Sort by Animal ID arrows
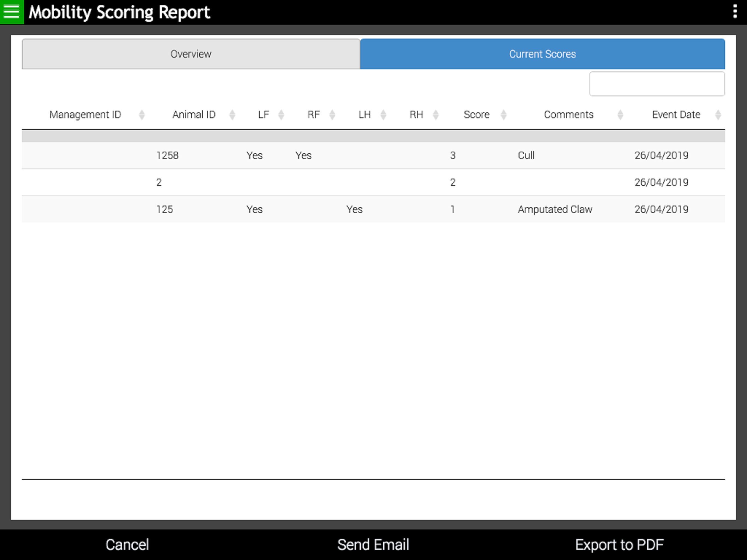 tap(232, 115)
